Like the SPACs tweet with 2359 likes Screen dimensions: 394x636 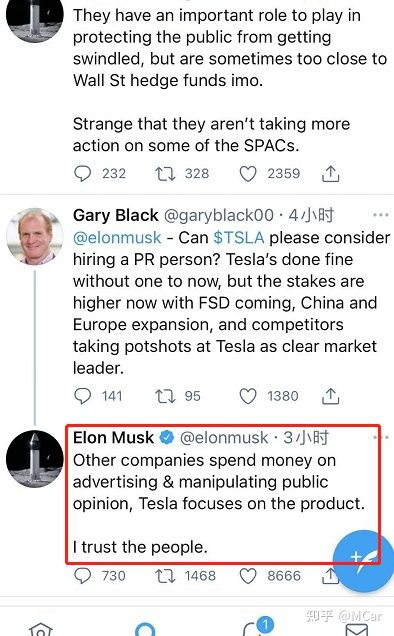tap(248, 174)
